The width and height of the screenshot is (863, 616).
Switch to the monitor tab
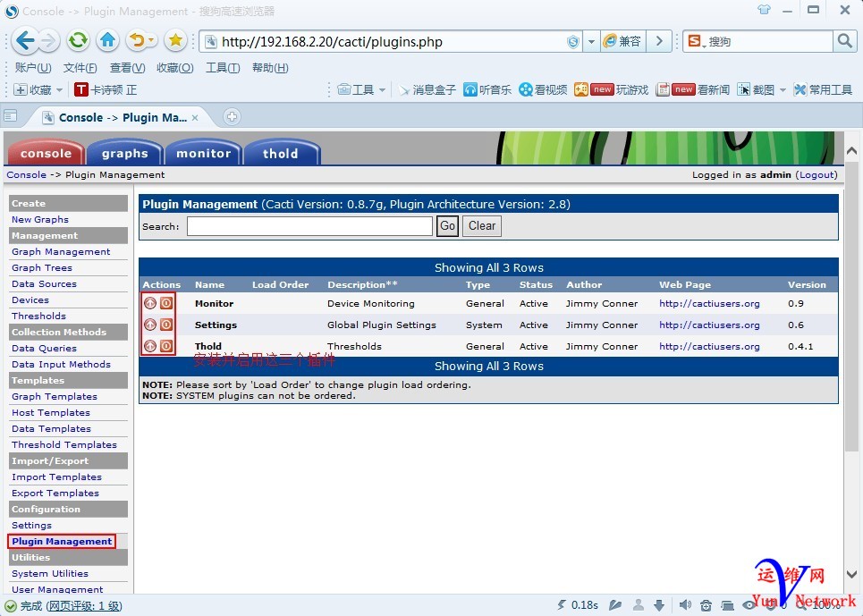(203, 153)
